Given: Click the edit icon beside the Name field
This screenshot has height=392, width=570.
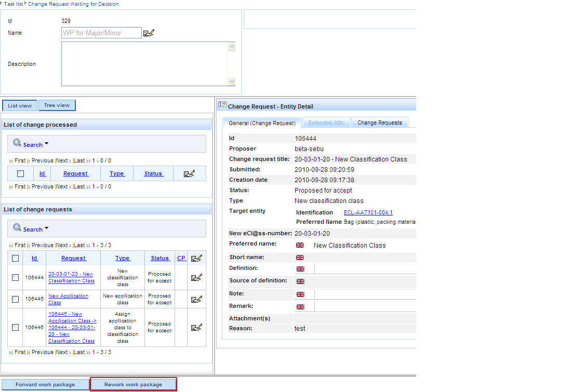Looking at the screenshot, I should (x=149, y=33).
